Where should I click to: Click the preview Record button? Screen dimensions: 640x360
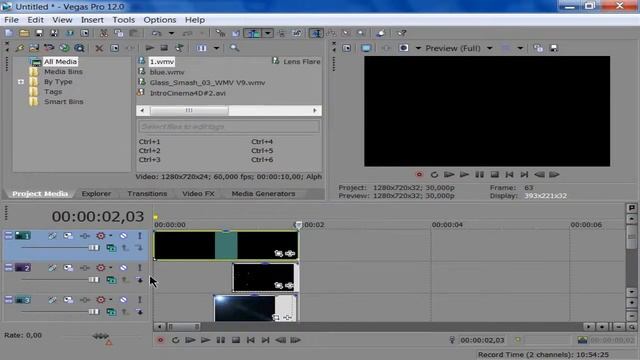419,175
